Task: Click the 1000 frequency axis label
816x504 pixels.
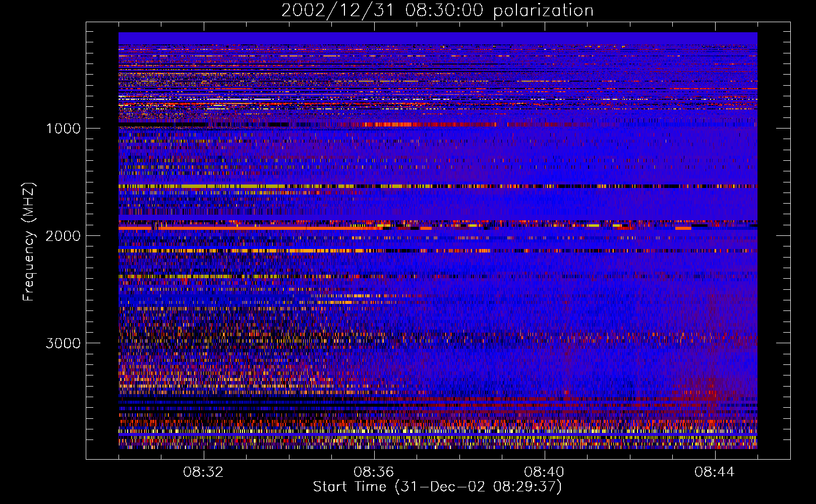Action: tap(63, 128)
